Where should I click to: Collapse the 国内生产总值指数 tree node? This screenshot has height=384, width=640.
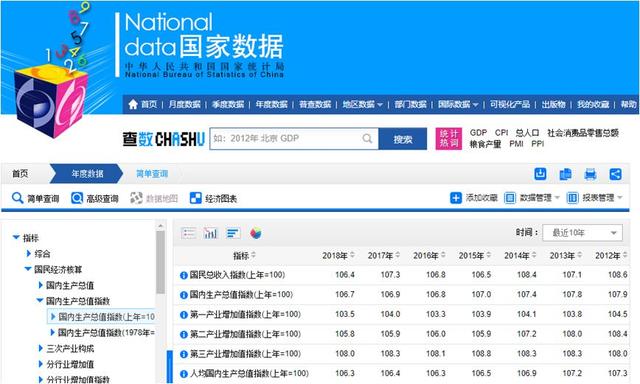[40, 300]
